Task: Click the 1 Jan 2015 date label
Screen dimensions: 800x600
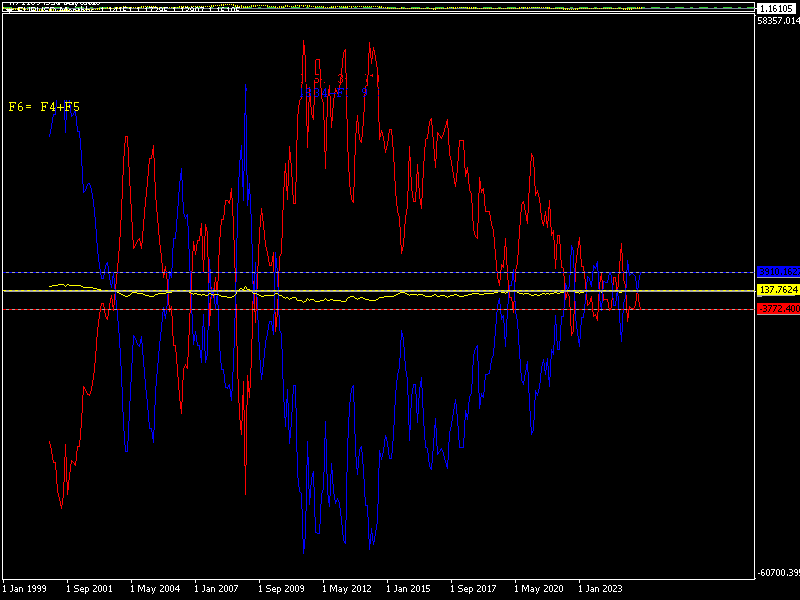Action: (408, 589)
